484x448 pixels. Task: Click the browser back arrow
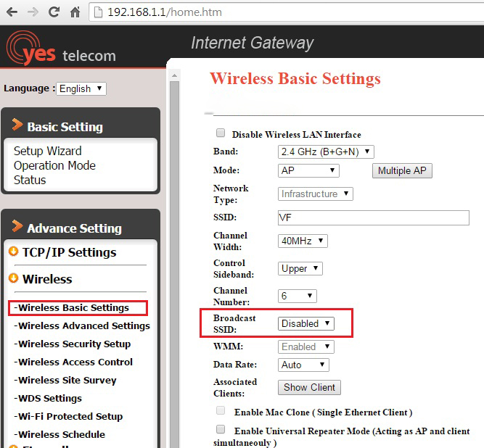(12, 12)
